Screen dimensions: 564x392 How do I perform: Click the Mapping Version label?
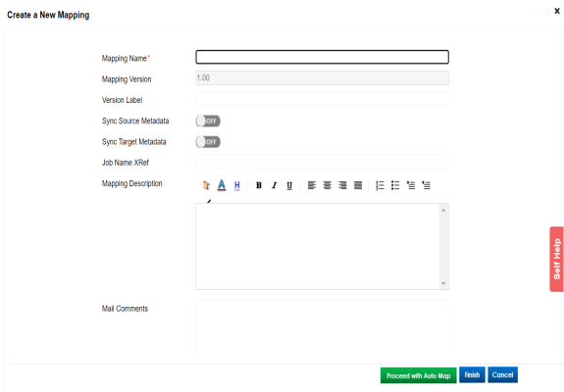(127, 79)
